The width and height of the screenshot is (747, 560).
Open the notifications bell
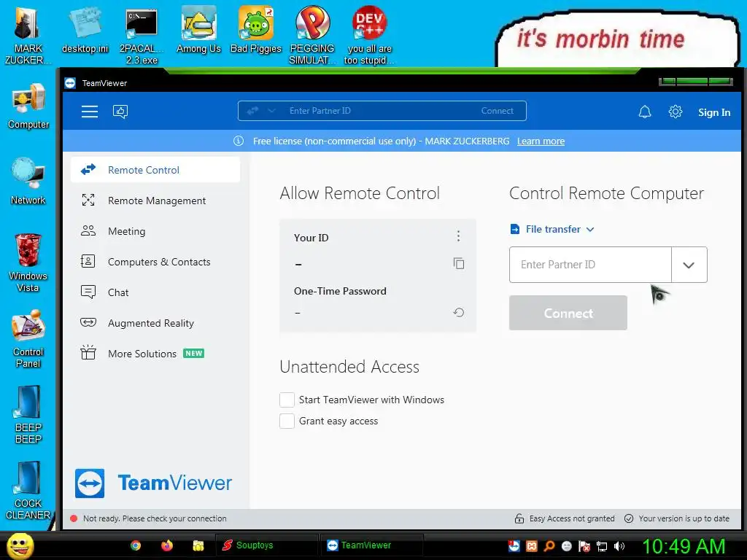[645, 112]
